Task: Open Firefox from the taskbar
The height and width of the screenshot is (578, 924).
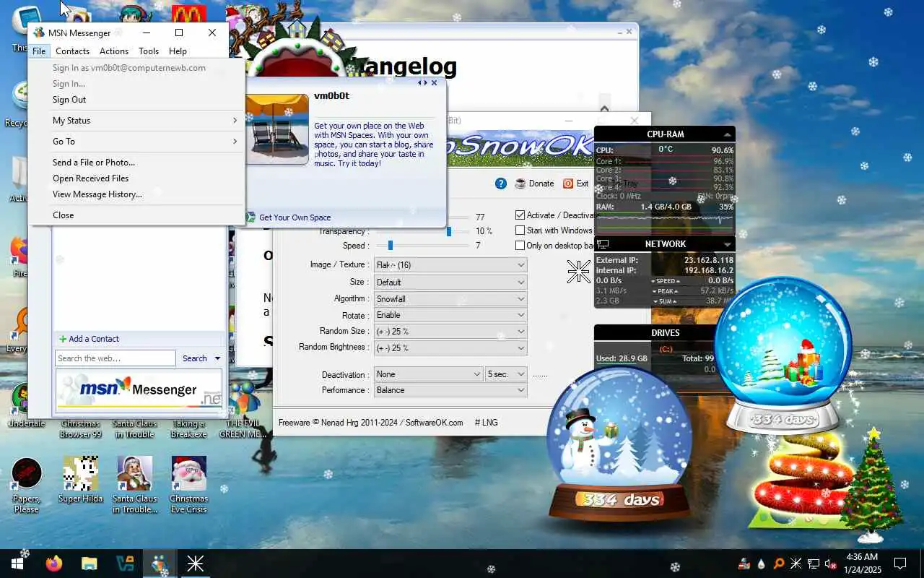Action: [x=54, y=563]
